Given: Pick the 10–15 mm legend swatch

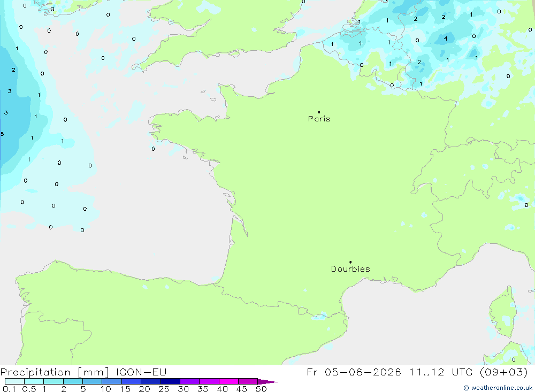Looking at the screenshot, I should coord(112,381).
